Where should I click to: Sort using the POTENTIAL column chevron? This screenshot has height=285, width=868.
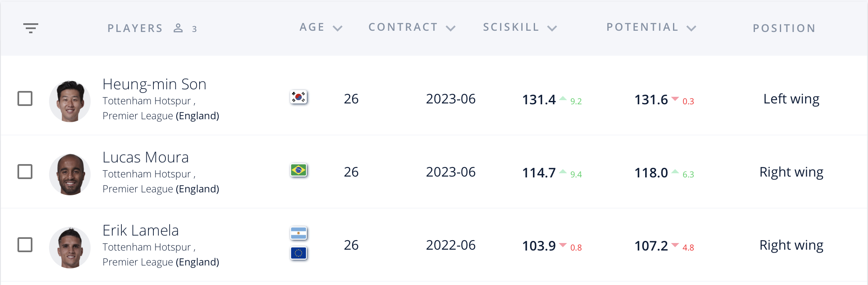click(x=691, y=28)
